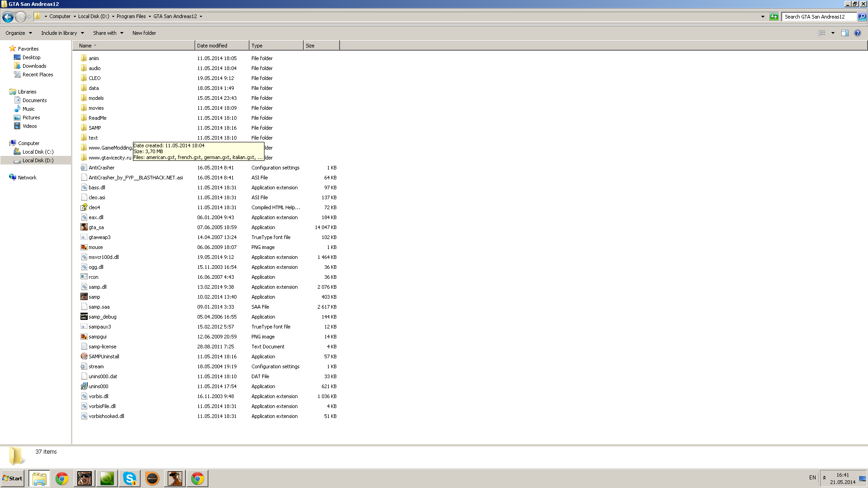Select Music library
This screenshot has height=488, width=868.
point(28,109)
